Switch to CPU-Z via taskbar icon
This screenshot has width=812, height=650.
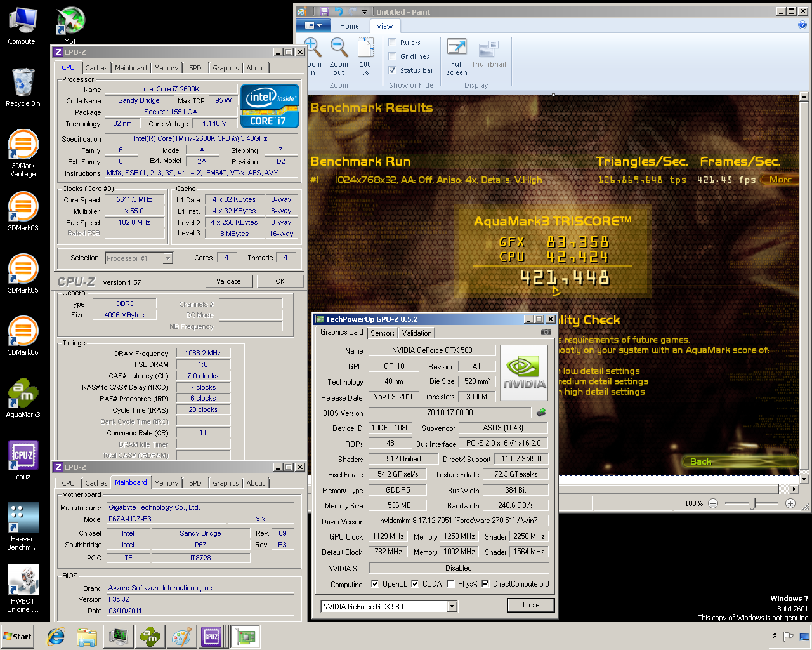tap(211, 637)
